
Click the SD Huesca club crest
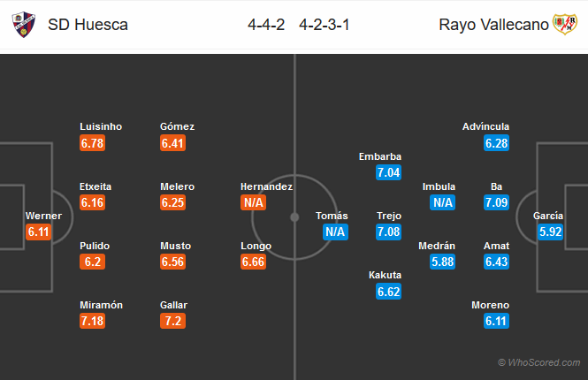tap(23, 25)
